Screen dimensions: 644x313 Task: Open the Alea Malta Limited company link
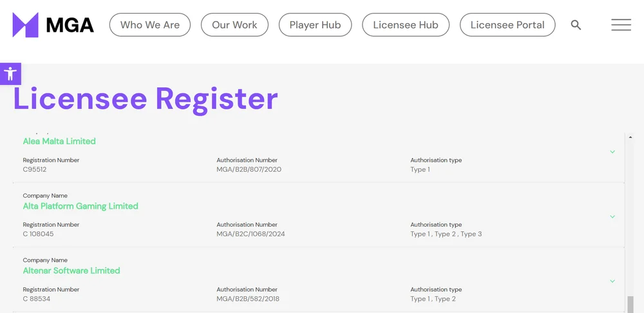point(59,141)
